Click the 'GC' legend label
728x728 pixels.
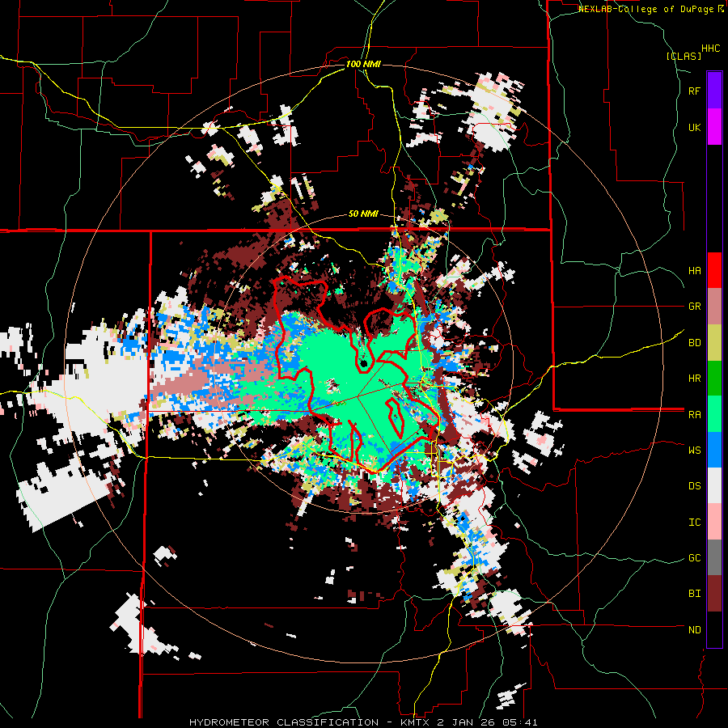click(x=694, y=558)
